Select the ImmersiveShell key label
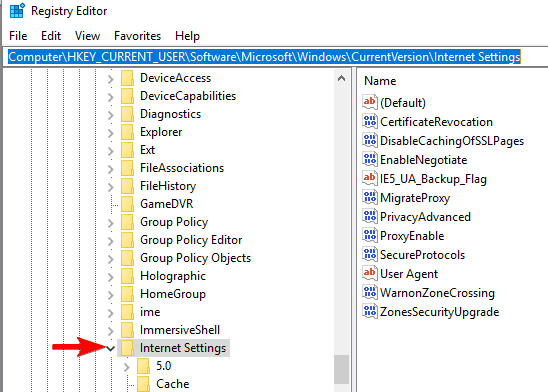This screenshot has height=392, width=548. 180,330
